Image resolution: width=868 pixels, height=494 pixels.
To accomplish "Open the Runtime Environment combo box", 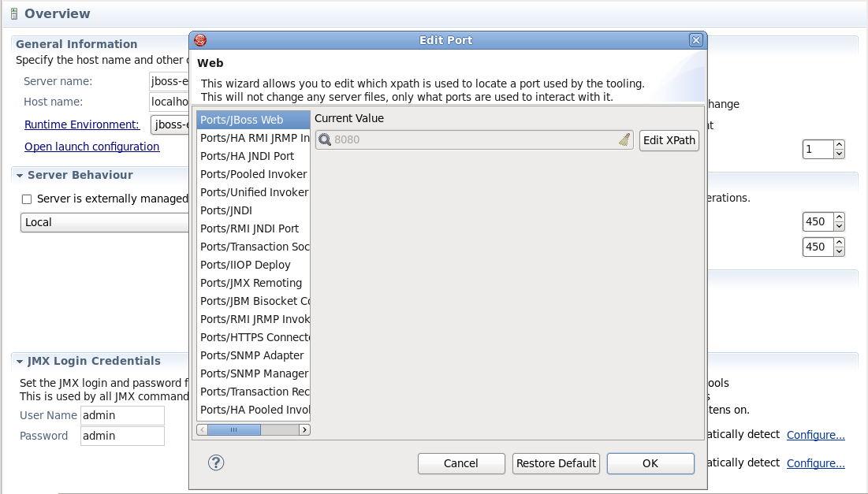I will 170,124.
